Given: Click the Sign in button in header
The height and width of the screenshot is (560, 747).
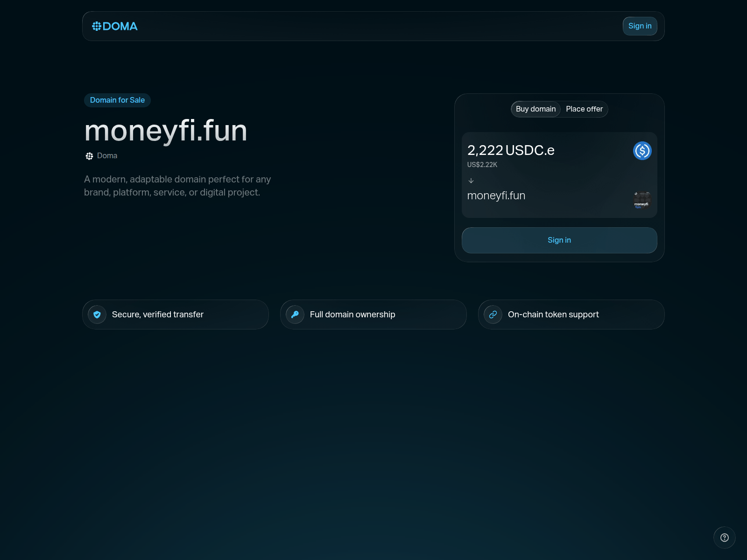Looking at the screenshot, I should (x=640, y=26).
